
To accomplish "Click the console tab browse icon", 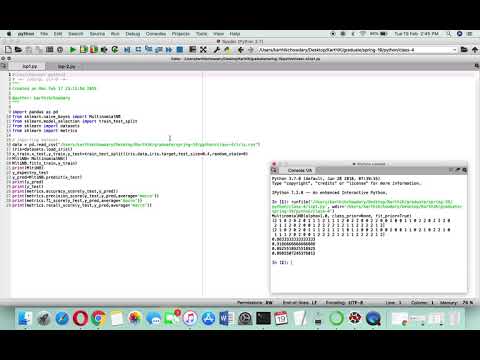I will click(274, 170).
